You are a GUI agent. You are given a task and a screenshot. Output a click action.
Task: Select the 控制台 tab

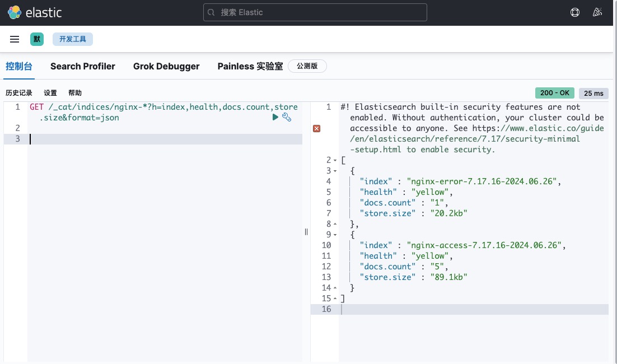pos(18,66)
